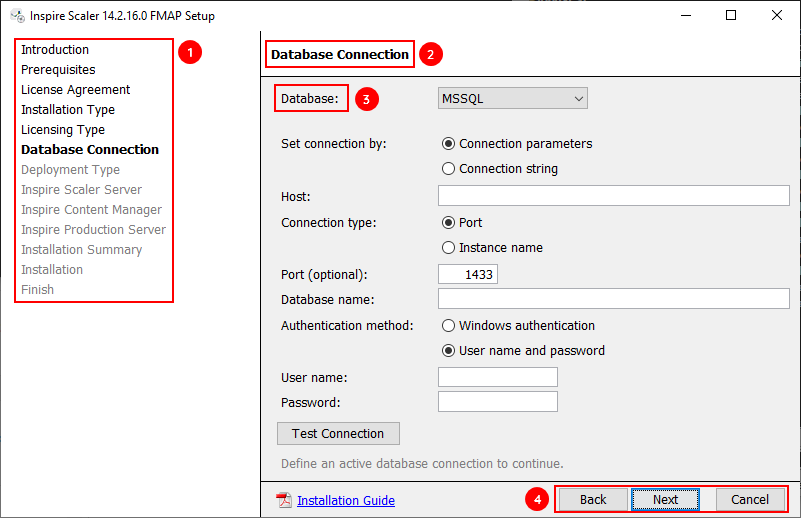Click the PDF icon beside Installation Guide
This screenshot has width=801, height=518.
[x=284, y=500]
